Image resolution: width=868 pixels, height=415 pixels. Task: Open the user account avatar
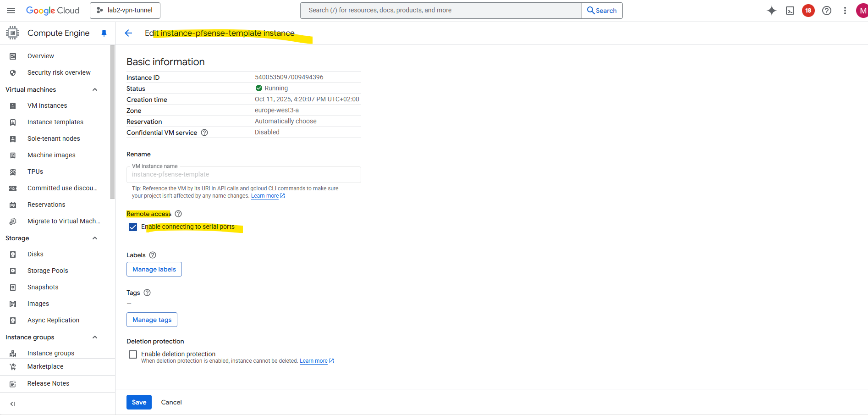(862, 11)
